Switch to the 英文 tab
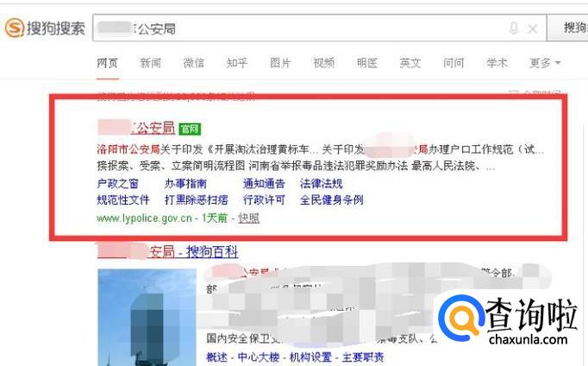The width and height of the screenshot is (588, 366). click(410, 63)
